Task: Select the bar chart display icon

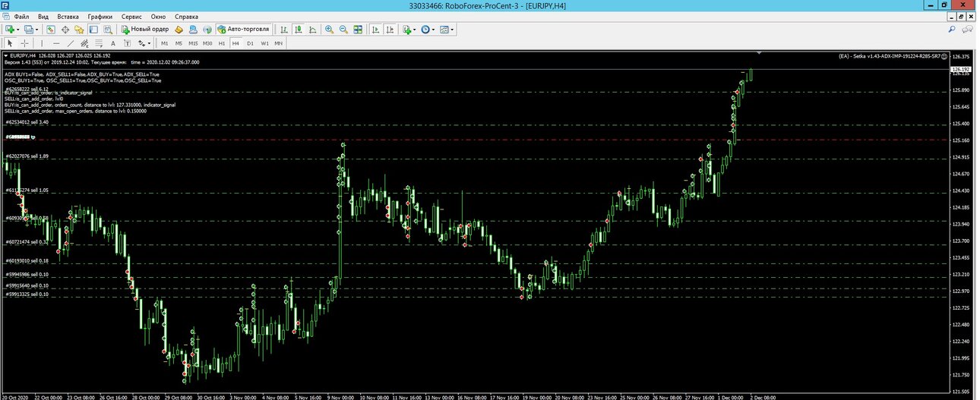Action: [x=284, y=30]
